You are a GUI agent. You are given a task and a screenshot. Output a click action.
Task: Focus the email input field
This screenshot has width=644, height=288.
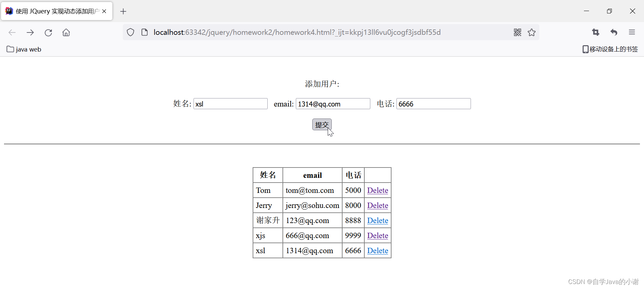click(333, 104)
